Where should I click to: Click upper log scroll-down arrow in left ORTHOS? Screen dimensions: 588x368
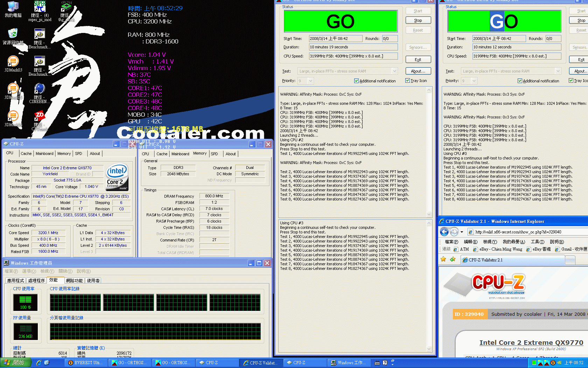(429, 214)
